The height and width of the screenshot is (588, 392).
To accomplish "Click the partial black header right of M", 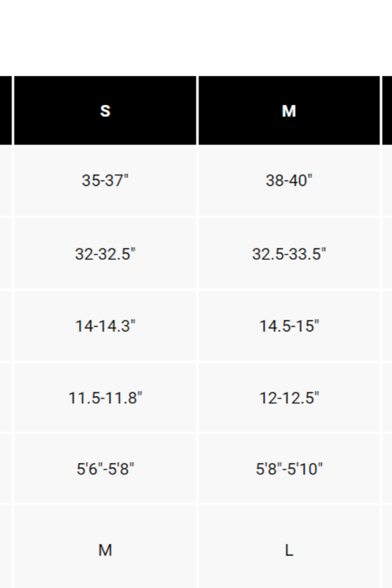I will click(387, 111).
